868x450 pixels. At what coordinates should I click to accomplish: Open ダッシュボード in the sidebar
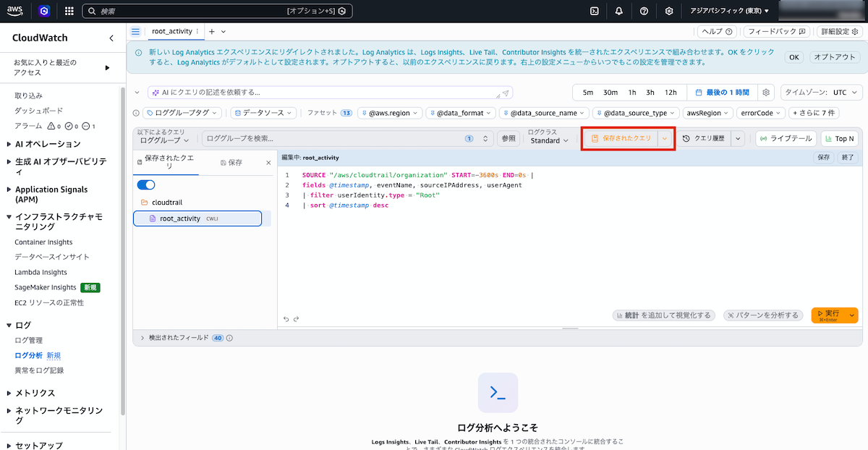point(39,111)
